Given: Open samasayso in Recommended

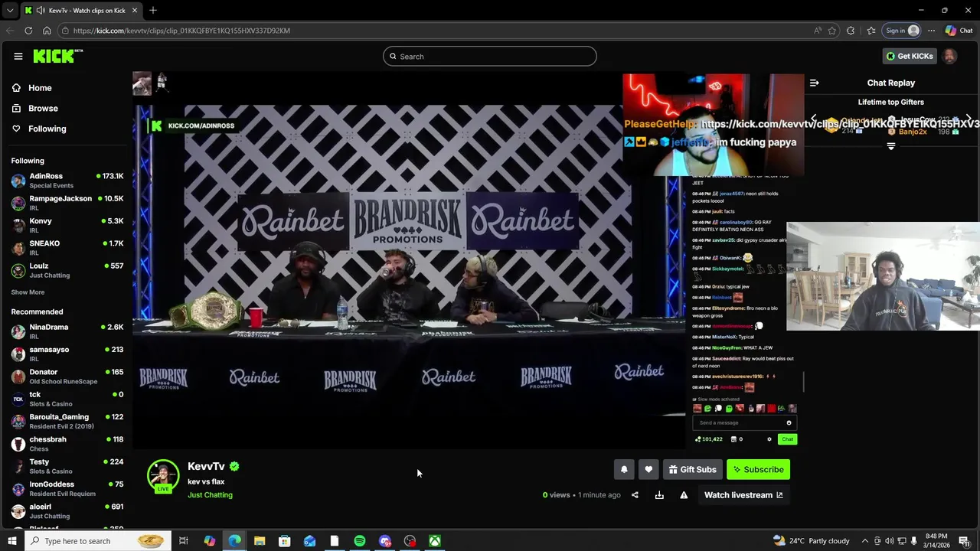Looking at the screenshot, I should [67, 354].
